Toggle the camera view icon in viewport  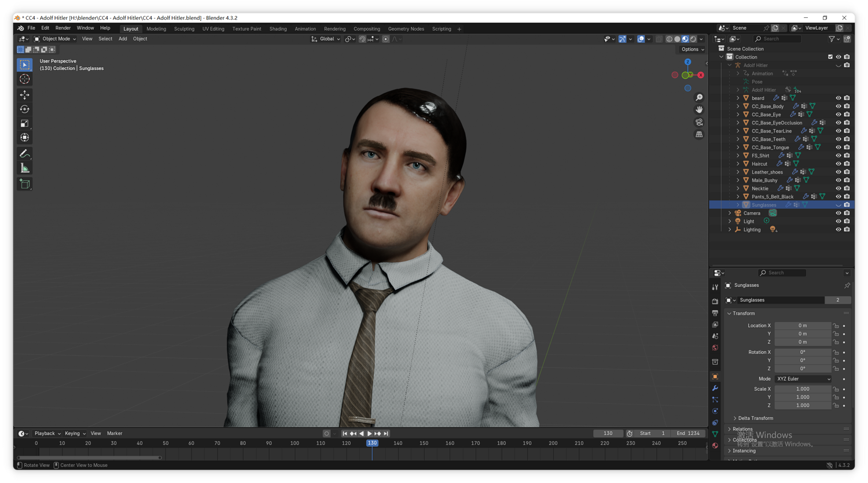699,122
